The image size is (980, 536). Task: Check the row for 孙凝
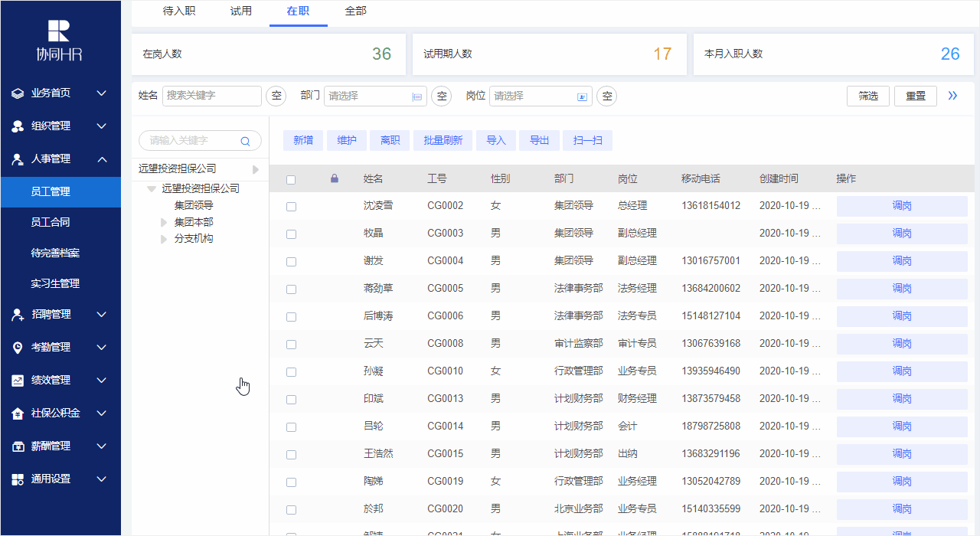point(291,372)
